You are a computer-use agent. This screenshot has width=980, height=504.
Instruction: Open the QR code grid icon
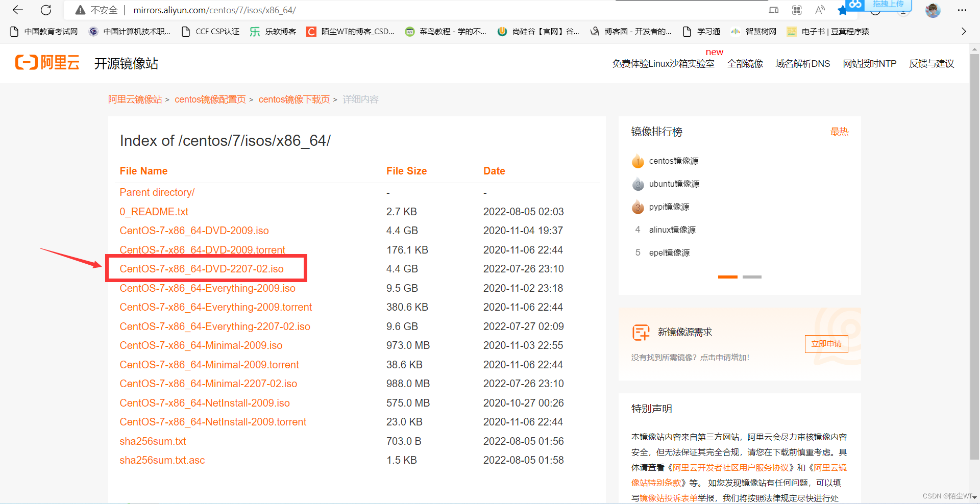(x=797, y=10)
